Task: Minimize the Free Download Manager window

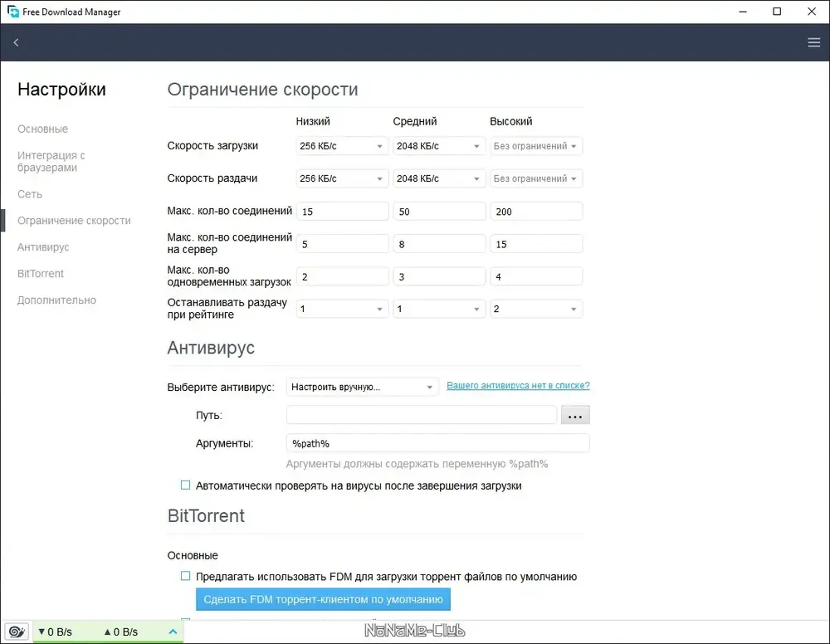Action: click(743, 12)
